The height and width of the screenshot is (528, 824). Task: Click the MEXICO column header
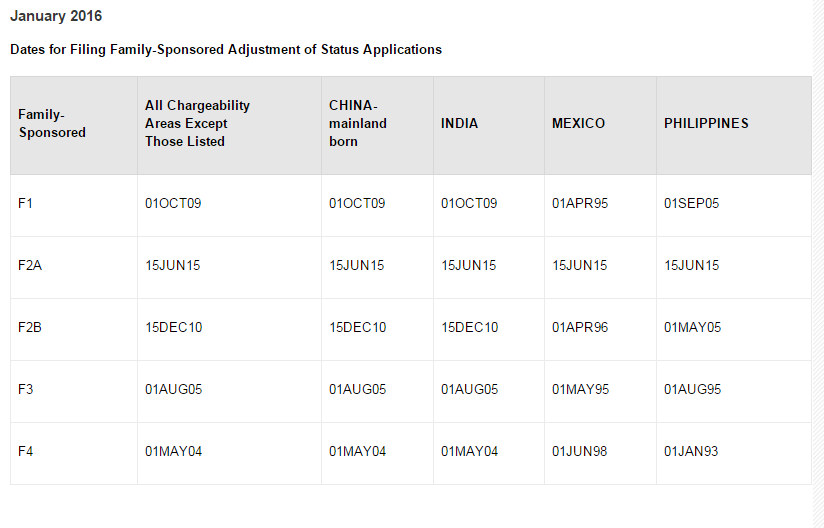point(578,123)
